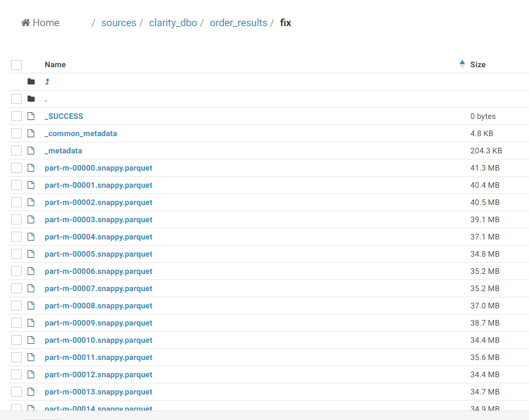Click the folder icon on the '.' row
The height and width of the screenshot is (420, 529).
tap(31, 98)
